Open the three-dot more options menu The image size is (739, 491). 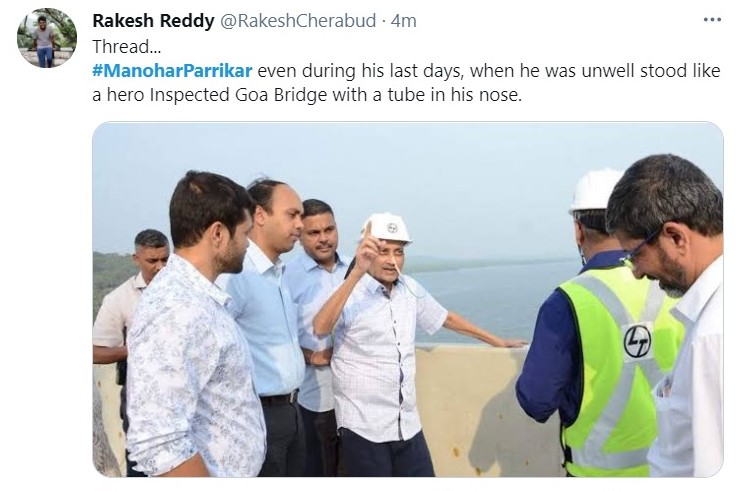tap(712, 20)
